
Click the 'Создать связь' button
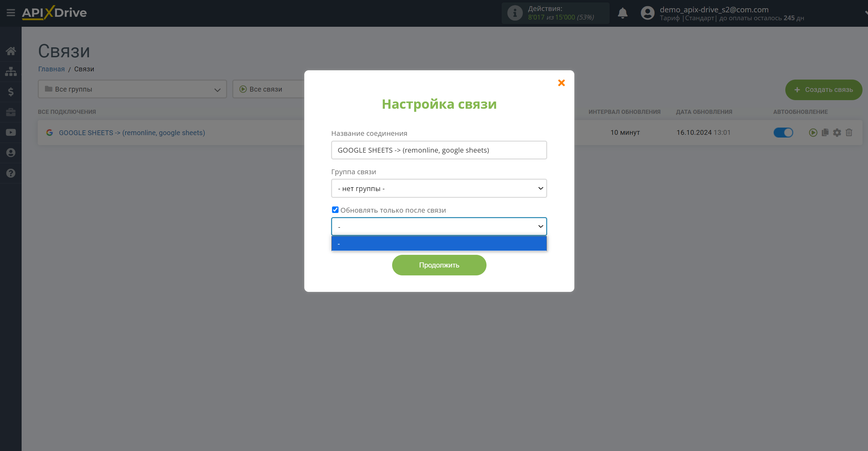point(823,90)
